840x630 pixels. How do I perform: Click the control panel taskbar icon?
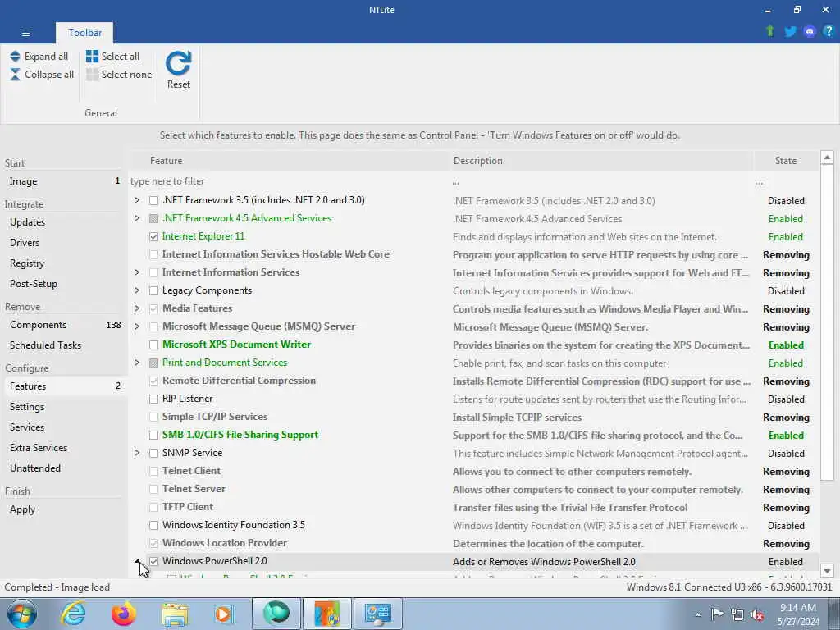point(377,614)
